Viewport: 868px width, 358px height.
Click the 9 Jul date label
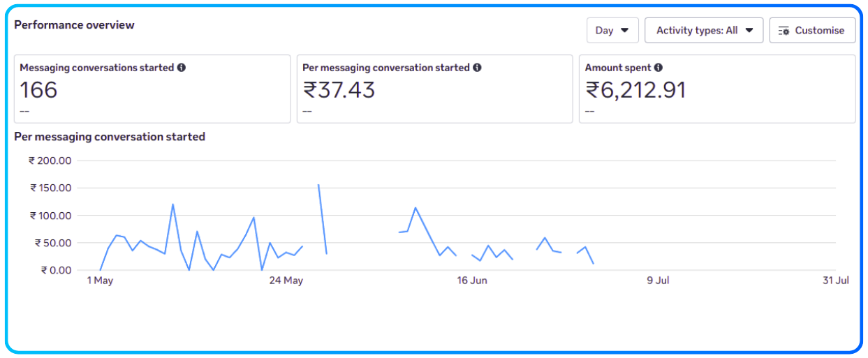click(x=658, y=281)
